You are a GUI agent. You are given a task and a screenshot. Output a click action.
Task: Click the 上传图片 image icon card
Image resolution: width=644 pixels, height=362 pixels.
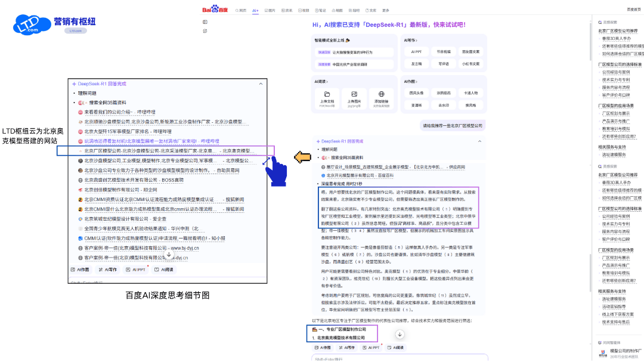tap(354, 99)
